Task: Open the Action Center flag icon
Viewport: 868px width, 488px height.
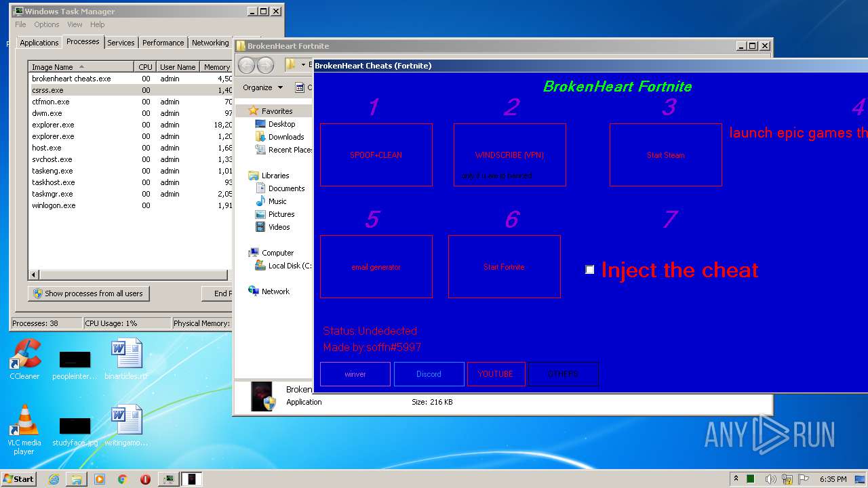Action: pyautogui.click(x=804, y=479)
